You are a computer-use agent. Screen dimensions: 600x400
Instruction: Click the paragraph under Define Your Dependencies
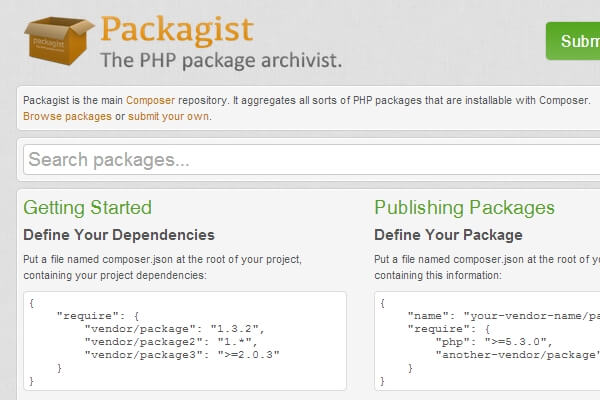(x=163, y=267)
